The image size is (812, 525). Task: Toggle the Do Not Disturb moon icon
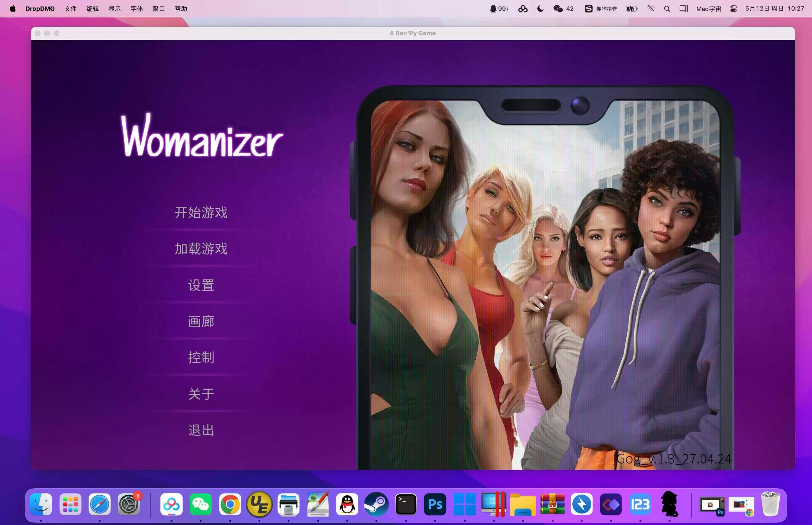(x=540, y=8)
